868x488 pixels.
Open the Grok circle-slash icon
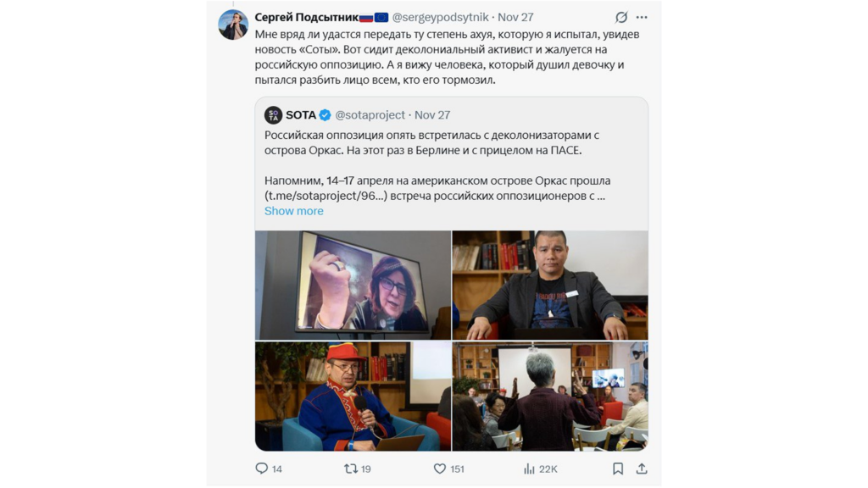click(x=621, y=17)
